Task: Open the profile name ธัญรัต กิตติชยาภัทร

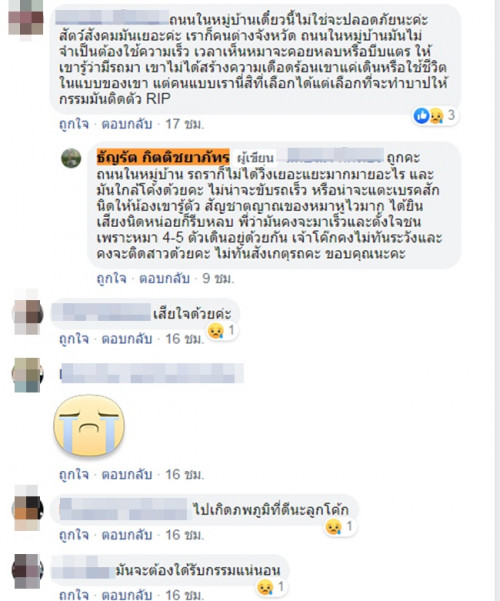Action: click(x=163, y=157)
